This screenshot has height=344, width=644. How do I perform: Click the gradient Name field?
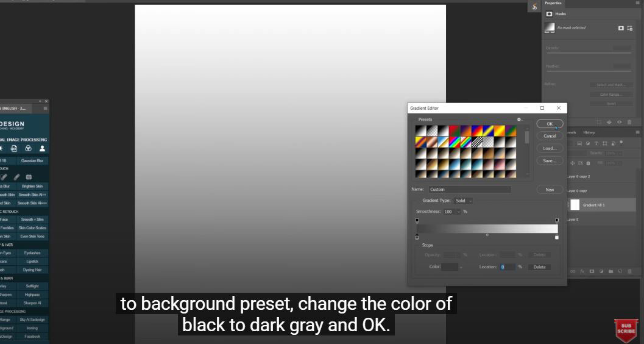[x=470, y=190]
